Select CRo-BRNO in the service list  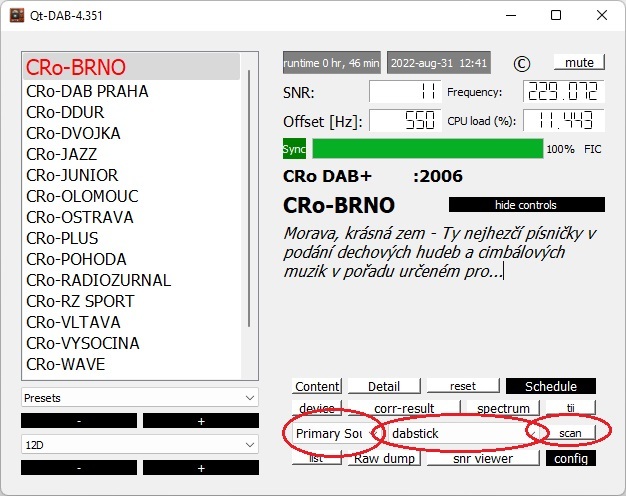[132, 67]
